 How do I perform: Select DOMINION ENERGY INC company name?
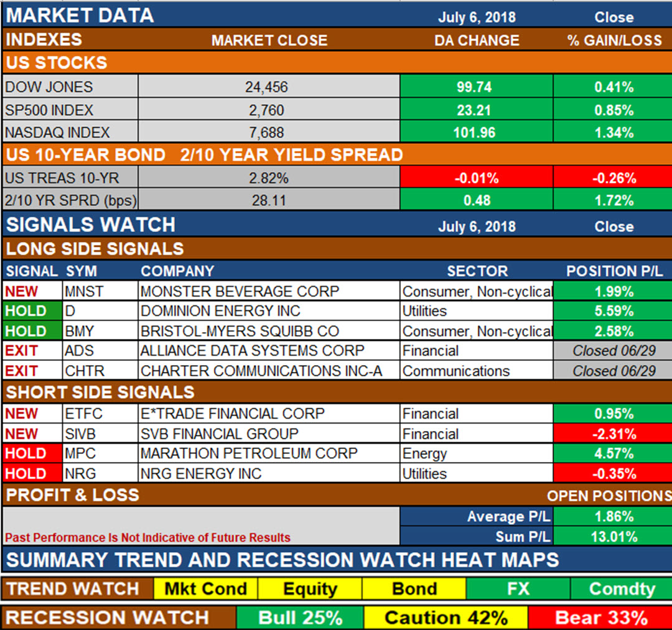coord(220,310)
